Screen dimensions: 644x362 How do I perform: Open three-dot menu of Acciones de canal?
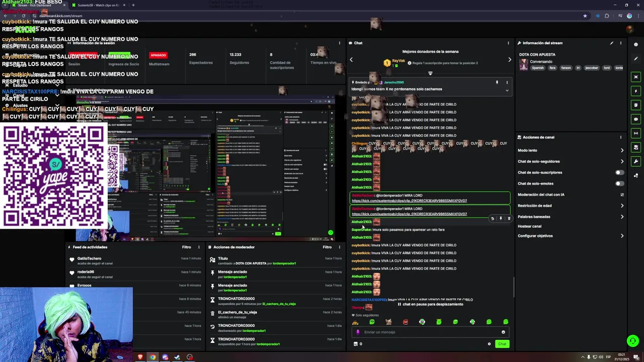point(620,137)
